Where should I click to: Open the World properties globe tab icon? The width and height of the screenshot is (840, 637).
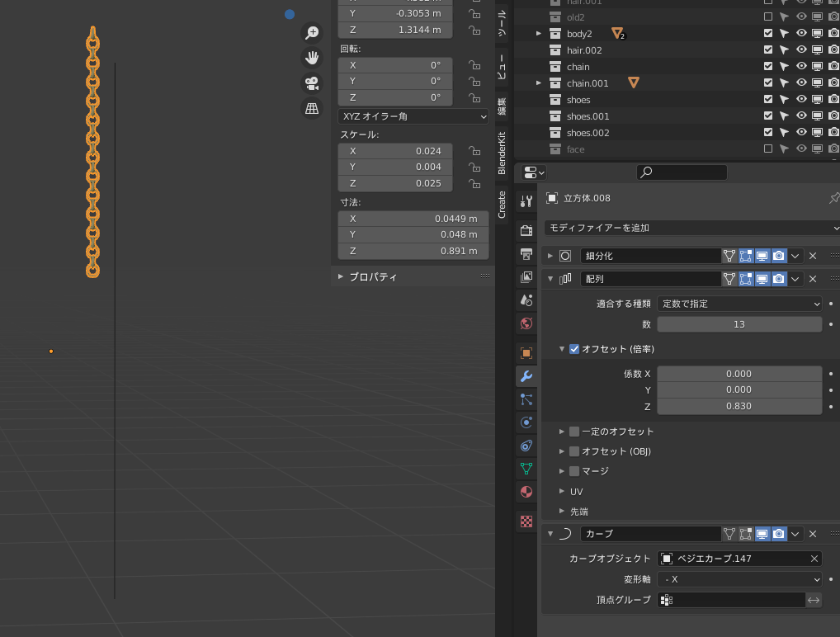(x=526, y=323)
